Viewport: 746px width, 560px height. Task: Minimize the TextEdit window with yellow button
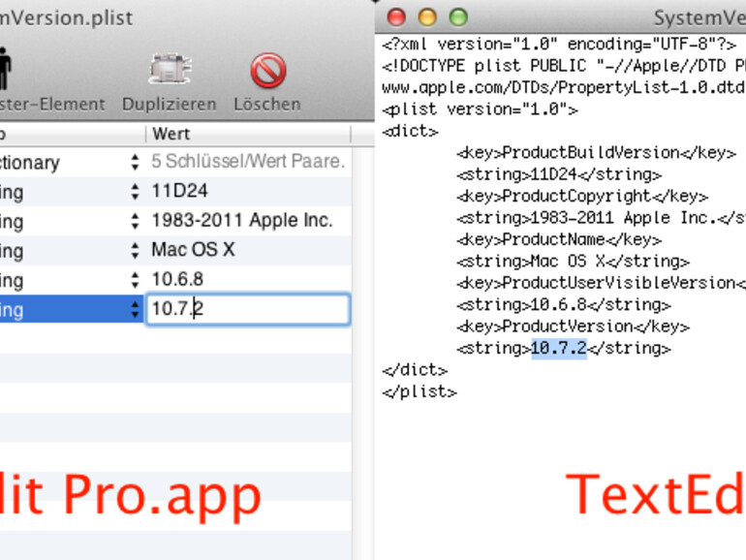(427, 17)
